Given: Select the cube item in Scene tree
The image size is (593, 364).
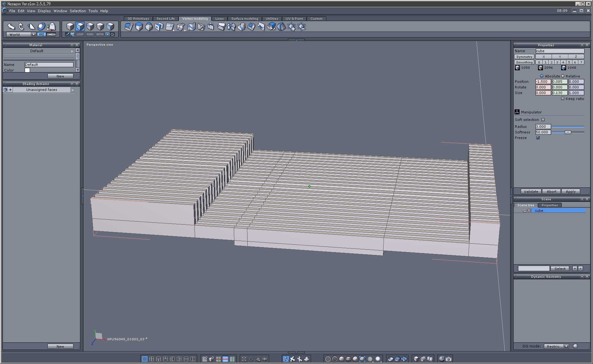Looking at the screenshot, I should [539, 211].
